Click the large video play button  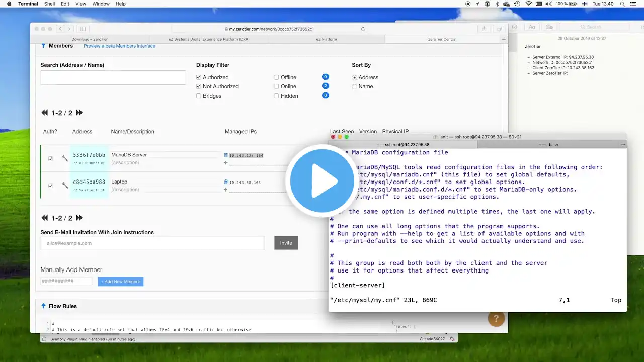pyautogui.click(x=322, y=181)
